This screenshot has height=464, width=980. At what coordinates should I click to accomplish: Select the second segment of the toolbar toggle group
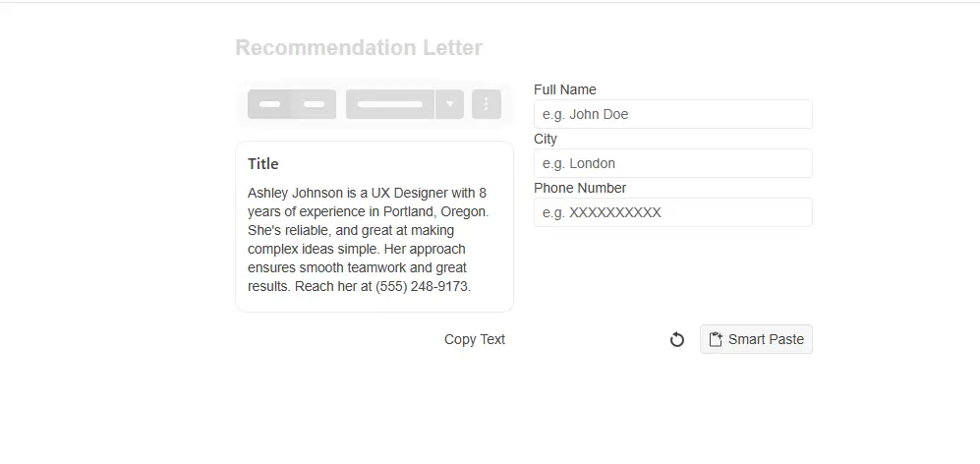click(315, 104)
